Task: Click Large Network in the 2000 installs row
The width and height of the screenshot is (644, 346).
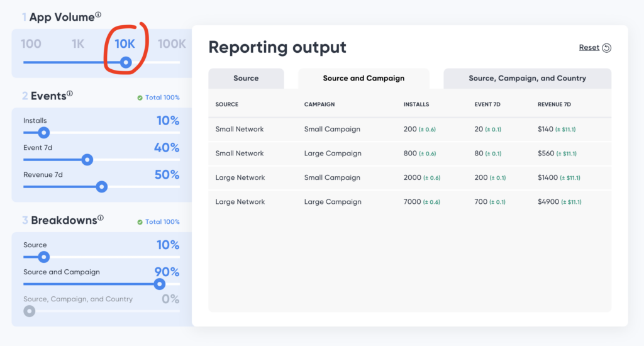Action: pos(240,177)
